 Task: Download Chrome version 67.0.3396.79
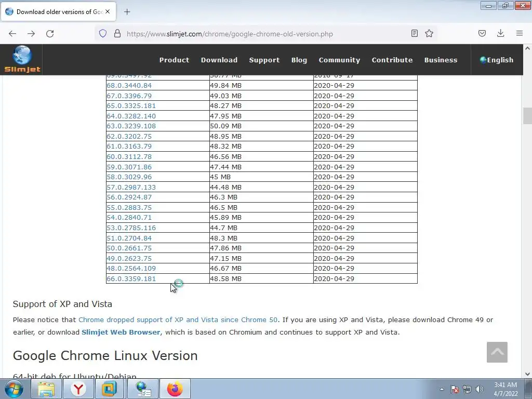click(129, 96)
